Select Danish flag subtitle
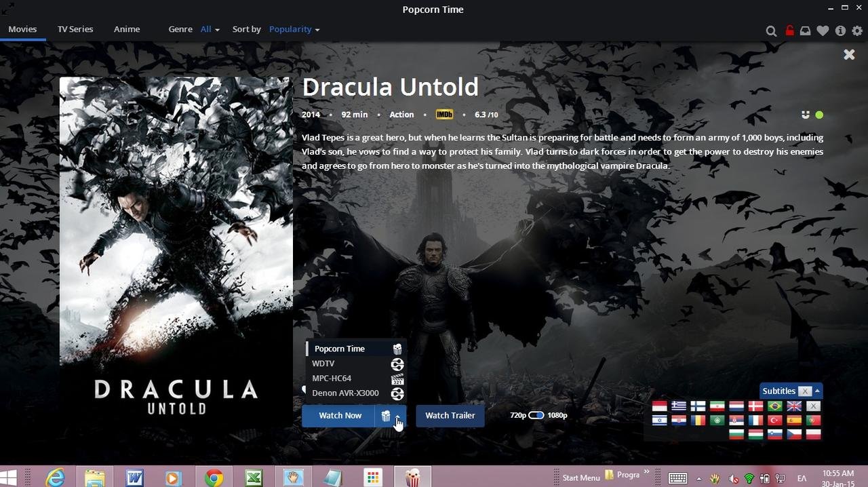 click(755, 406)
